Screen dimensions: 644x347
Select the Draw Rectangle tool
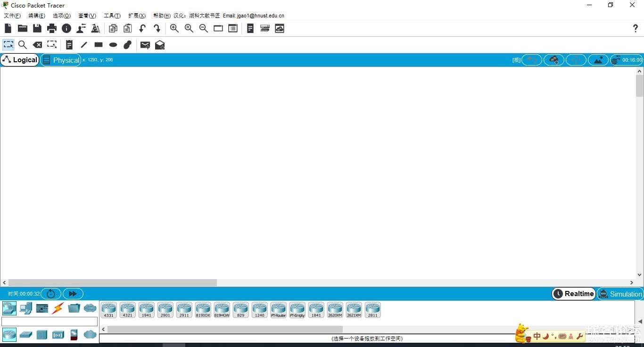99,45
